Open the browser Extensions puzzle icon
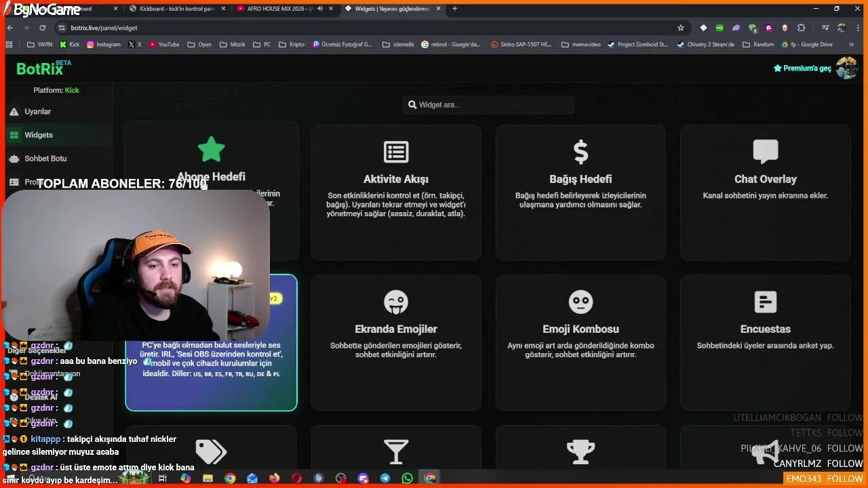Viewport: 868px width, 488px height. pos(802,28)
